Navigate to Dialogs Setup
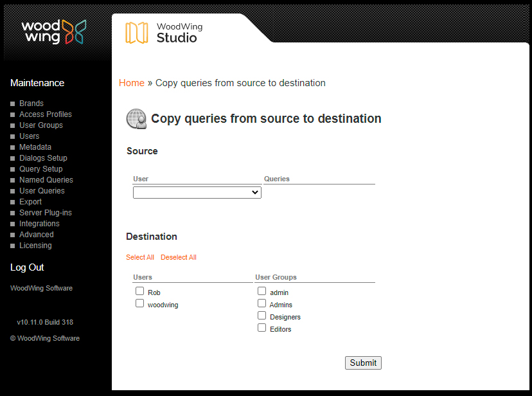The height and width of the screenshot is (396, 532). (x=43, y=158)
